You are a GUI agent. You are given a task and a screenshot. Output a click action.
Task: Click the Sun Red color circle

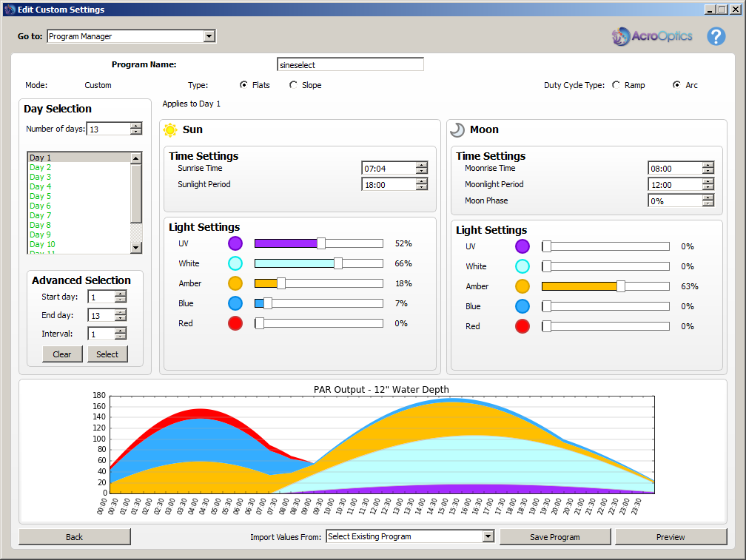235,323
